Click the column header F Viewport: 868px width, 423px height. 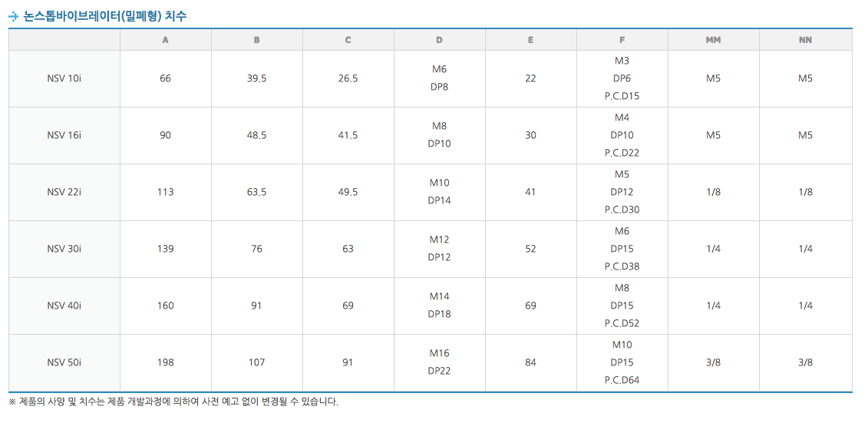(x=622, y=40)
